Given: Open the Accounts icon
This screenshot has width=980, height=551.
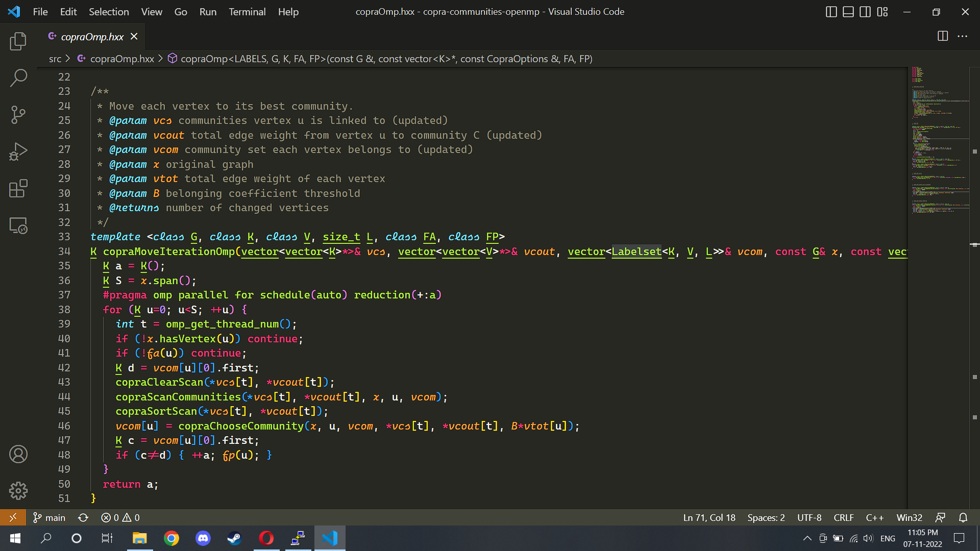Looking at the screenshot, I should point(18,454).
